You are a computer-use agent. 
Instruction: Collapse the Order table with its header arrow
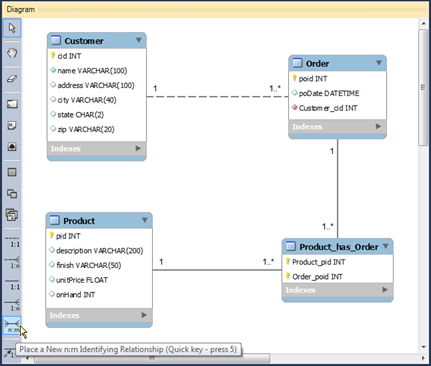tap(379, 63)
